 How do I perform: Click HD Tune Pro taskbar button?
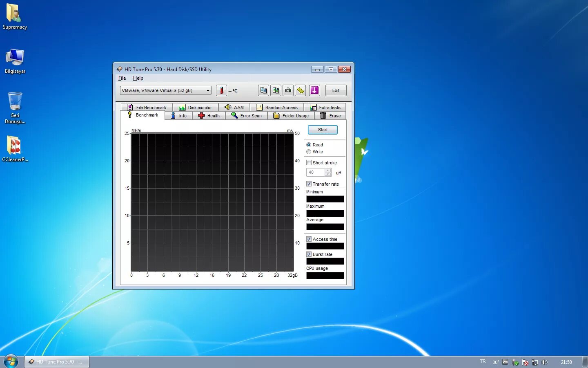(57, 362)
